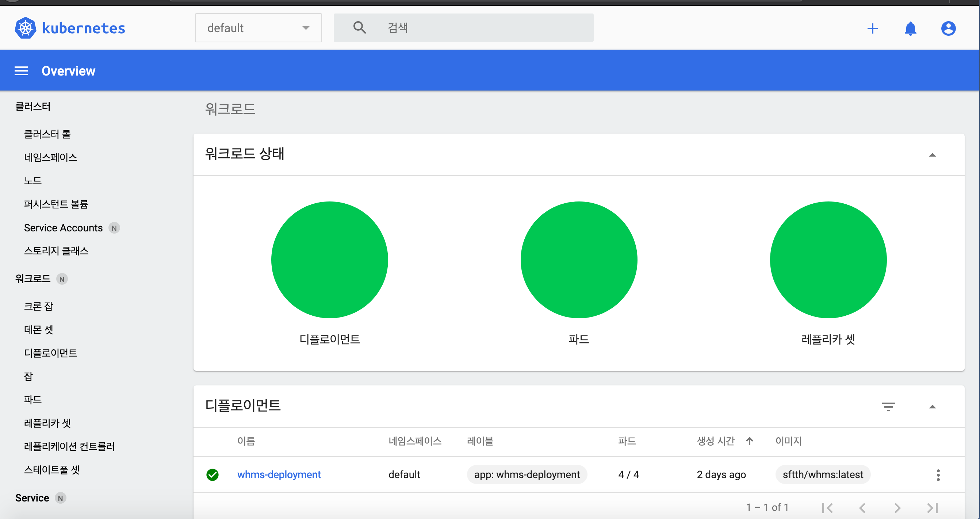
Task: Open 네임스페이스 in sidebar
Action: 51,157
